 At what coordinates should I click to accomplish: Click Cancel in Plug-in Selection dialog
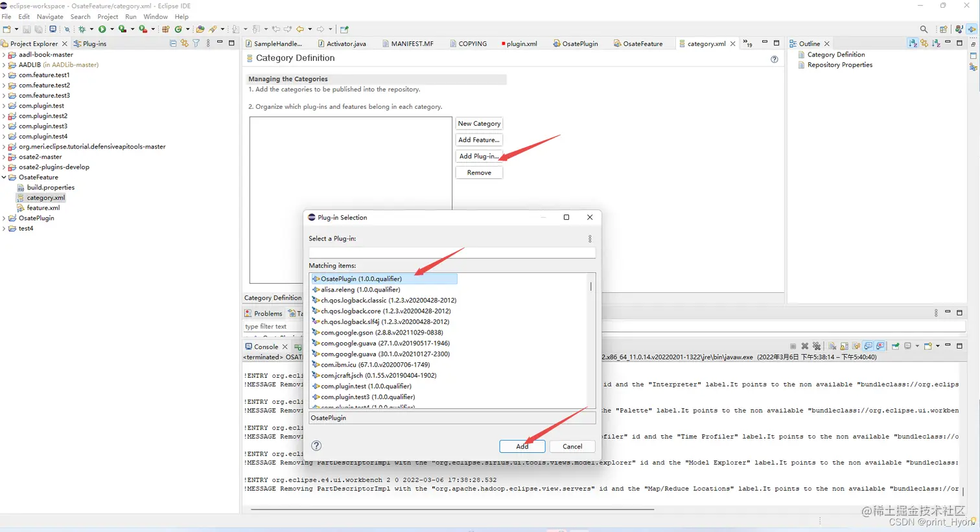572,446
